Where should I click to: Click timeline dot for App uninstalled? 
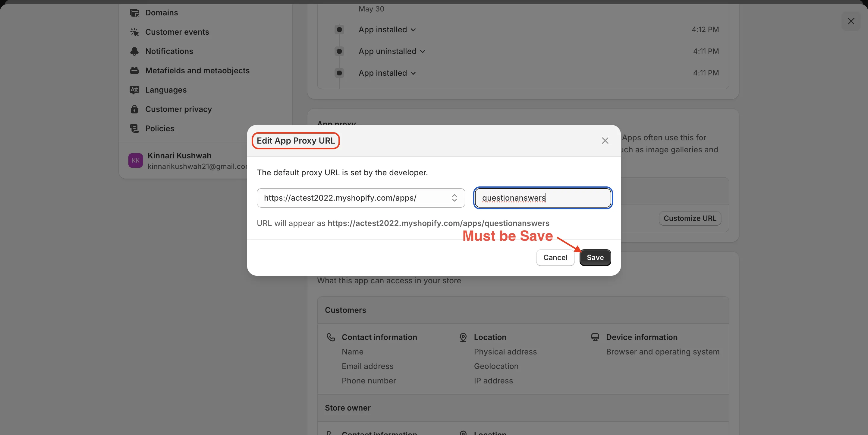pyautogui.click(x=339, y=51)
